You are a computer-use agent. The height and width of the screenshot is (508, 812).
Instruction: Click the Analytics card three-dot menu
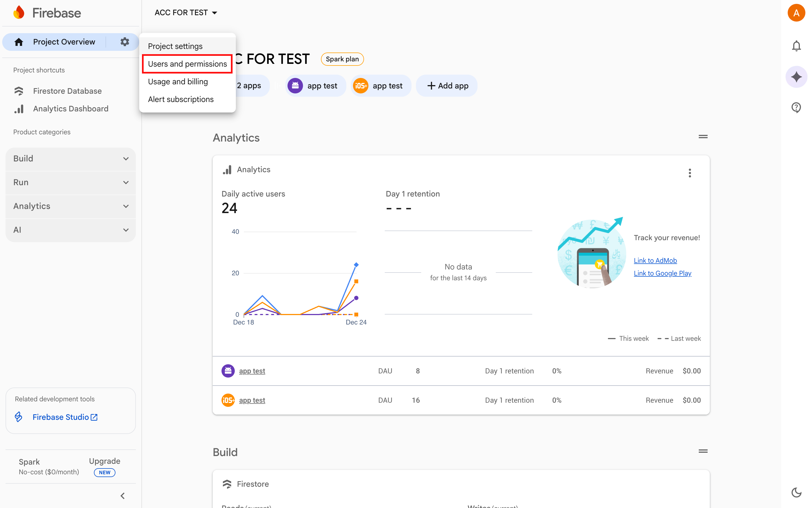point(689,173)
